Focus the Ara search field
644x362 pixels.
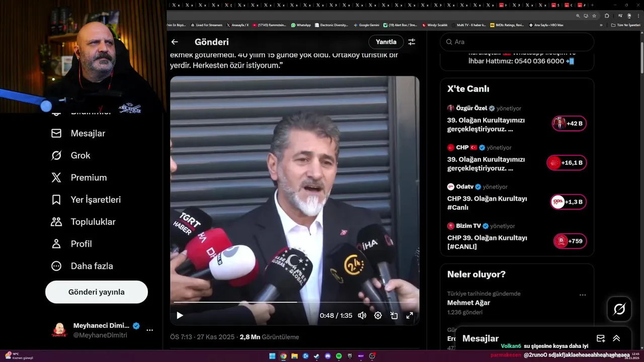[517, 42]
